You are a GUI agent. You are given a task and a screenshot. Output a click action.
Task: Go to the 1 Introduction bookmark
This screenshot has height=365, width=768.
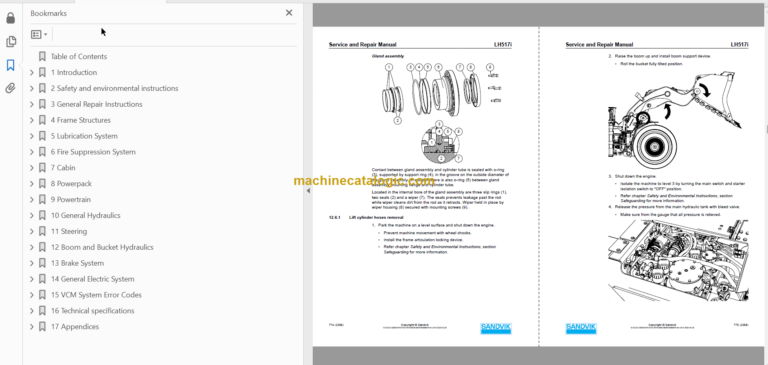click(x=74, y=73)
